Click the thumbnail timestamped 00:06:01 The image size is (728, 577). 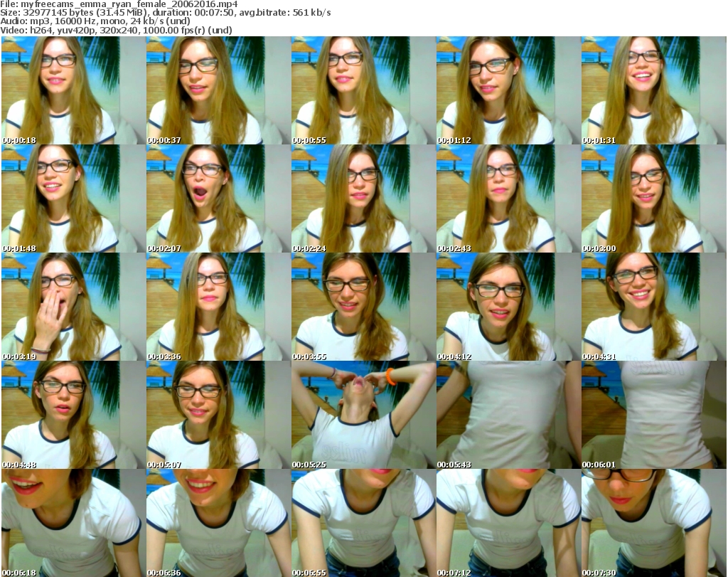[x=654, y=415]
